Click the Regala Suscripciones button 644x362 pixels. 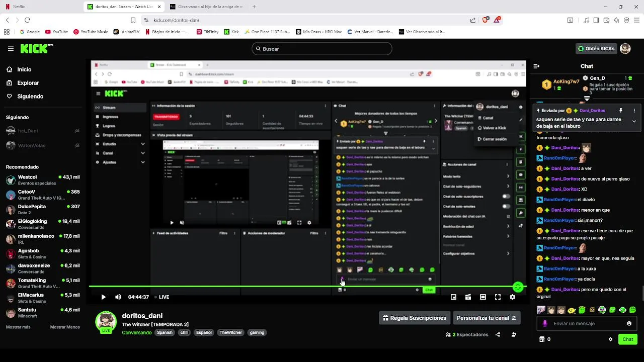[414, 318]
